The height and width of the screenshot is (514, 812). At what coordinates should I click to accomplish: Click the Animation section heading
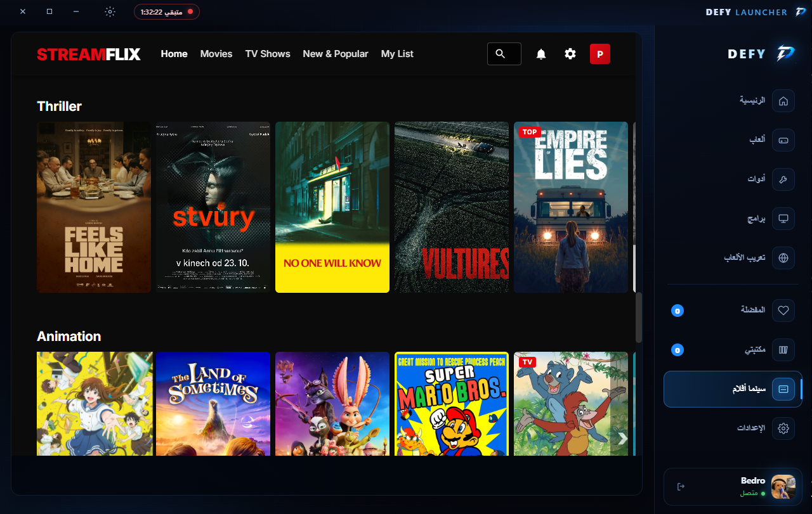69,337
